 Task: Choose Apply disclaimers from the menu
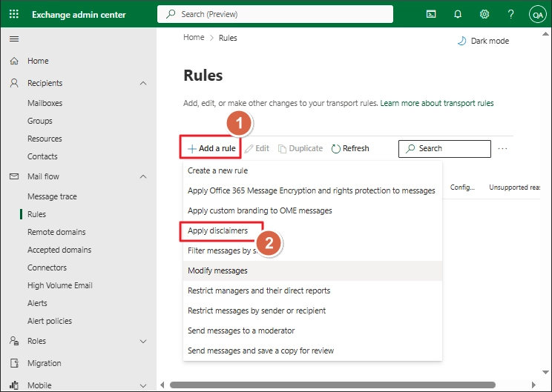[217, 230]
